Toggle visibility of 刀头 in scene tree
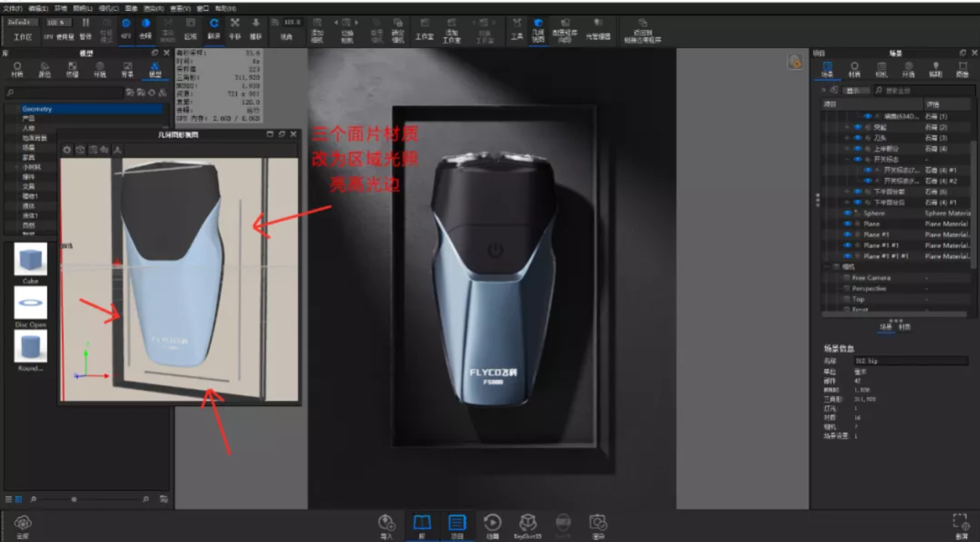 858,138
